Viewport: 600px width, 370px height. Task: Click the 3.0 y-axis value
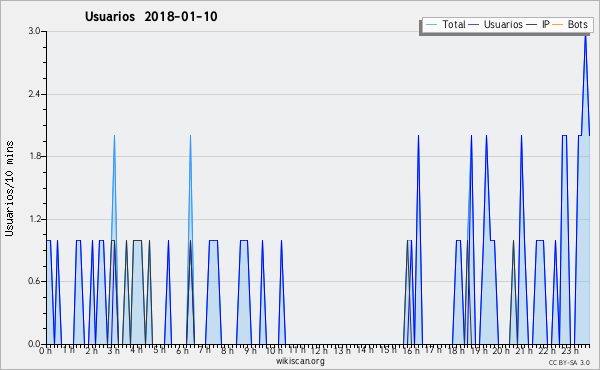coord(34,31)
